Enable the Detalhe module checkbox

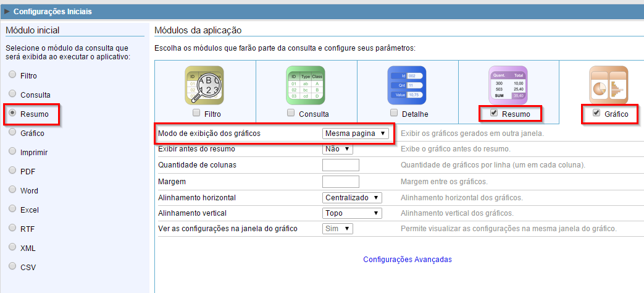[x=395, y=113]
